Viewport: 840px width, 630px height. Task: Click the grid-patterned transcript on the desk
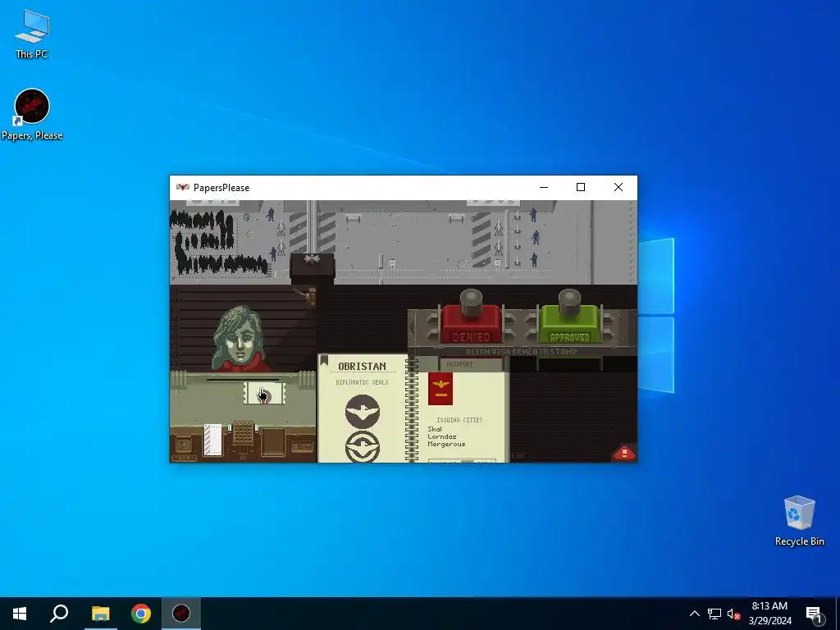243,432
